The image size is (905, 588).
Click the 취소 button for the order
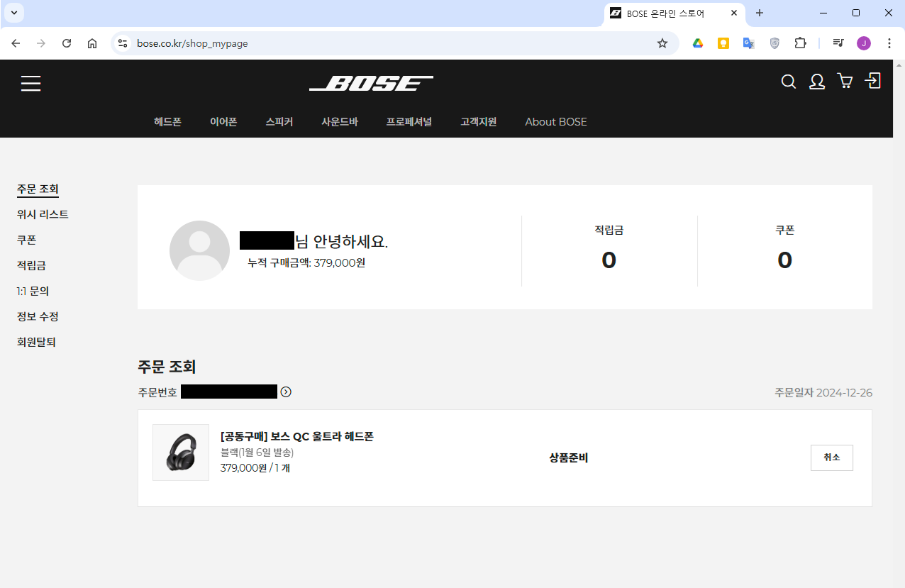point(832,457)
